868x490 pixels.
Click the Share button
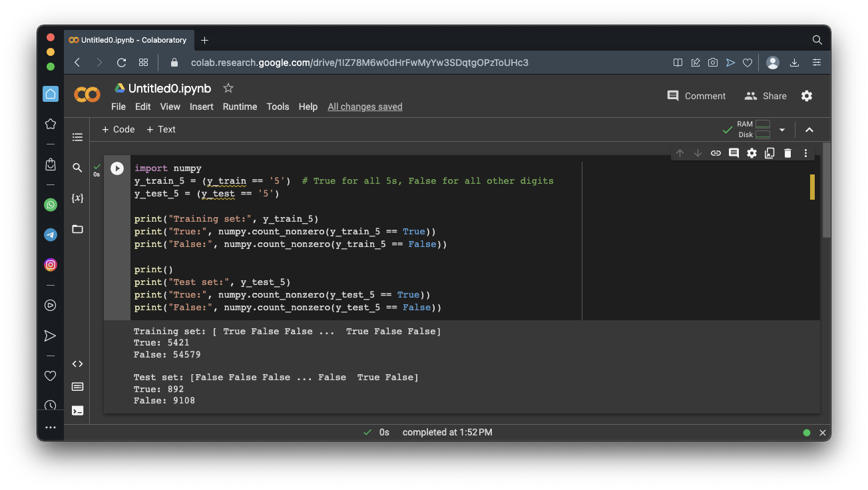tap(765, 96)
